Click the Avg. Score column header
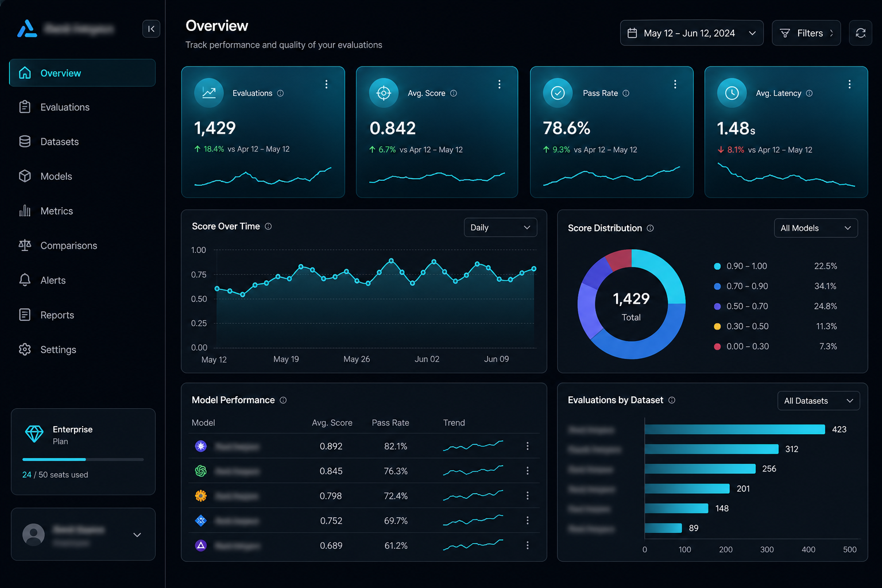 [x=332, y=423]
